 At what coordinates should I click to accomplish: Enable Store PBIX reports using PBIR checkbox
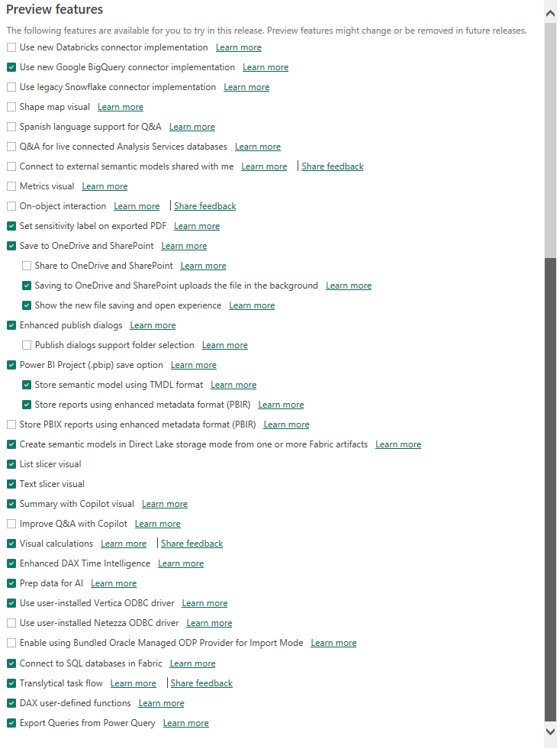(x=11, y=425)
